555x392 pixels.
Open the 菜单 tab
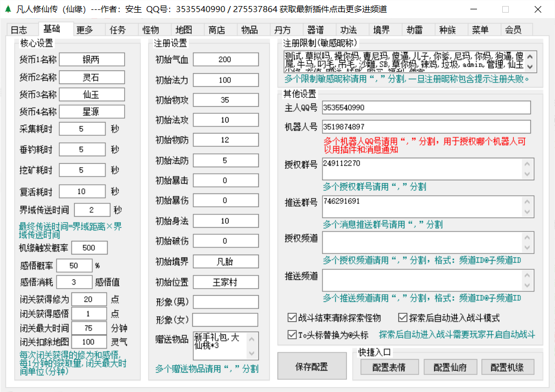[480, 30]
